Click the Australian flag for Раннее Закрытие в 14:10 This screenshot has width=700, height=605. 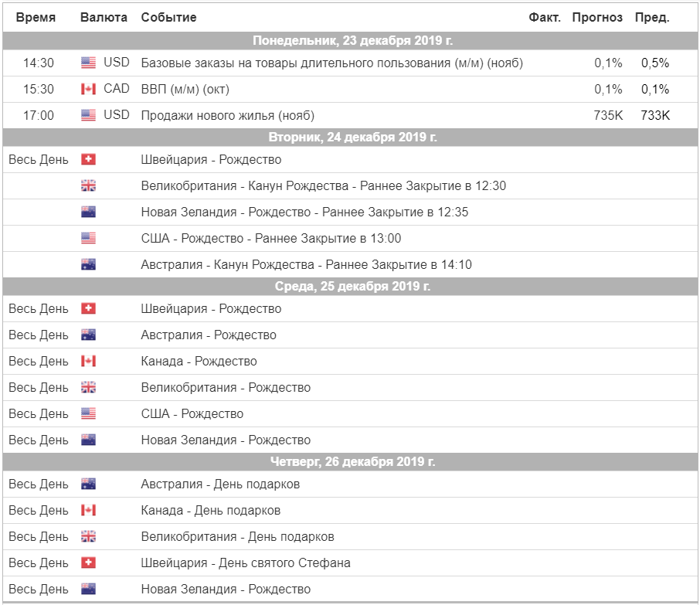[x=88, y=264]
